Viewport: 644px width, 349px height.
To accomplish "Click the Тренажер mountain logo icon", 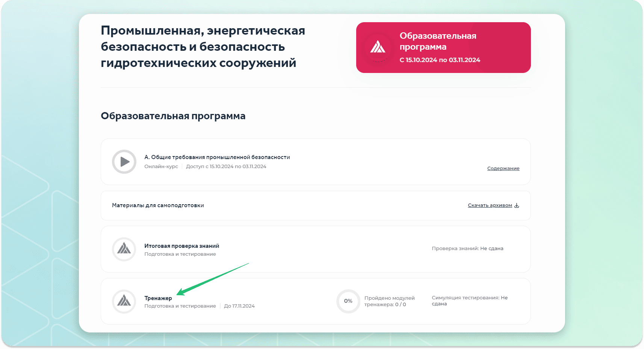I will point(124,301).
